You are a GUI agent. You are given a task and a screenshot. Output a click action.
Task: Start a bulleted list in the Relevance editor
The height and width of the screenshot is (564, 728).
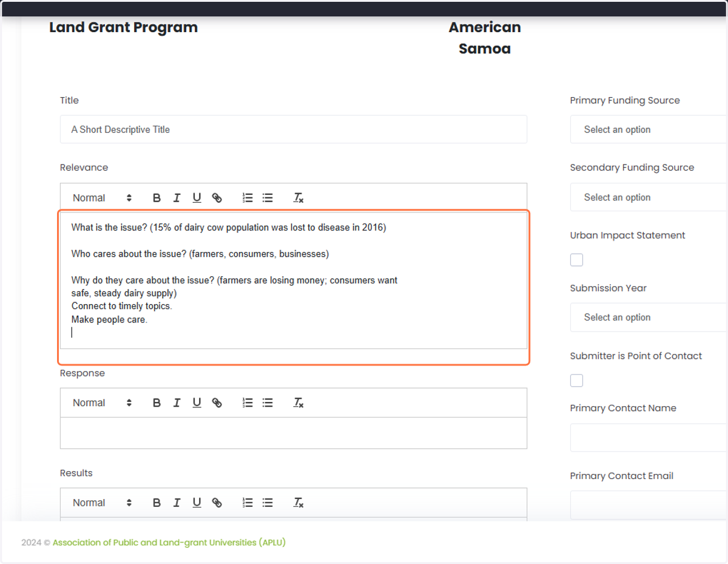click(268, 198)
